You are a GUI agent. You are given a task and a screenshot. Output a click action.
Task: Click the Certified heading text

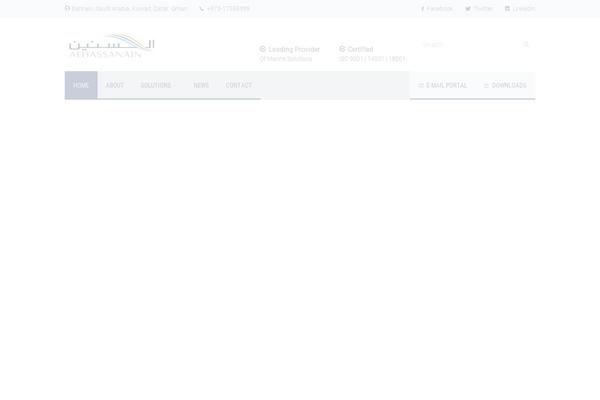click(360, 49)
